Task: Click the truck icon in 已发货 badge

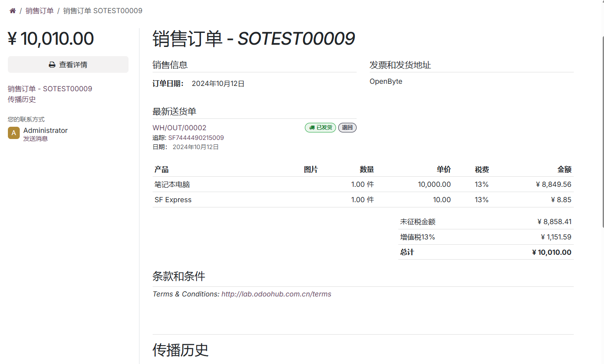Action: 312,128
